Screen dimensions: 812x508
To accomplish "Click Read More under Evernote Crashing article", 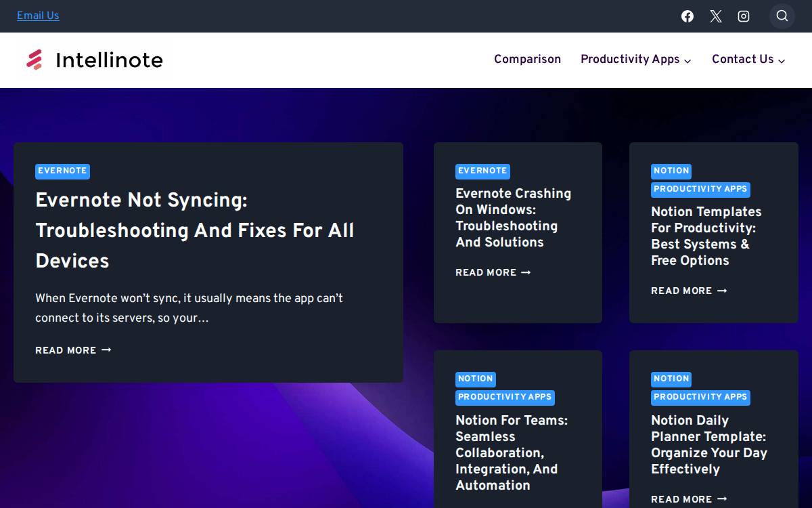I will coord(486,272).
